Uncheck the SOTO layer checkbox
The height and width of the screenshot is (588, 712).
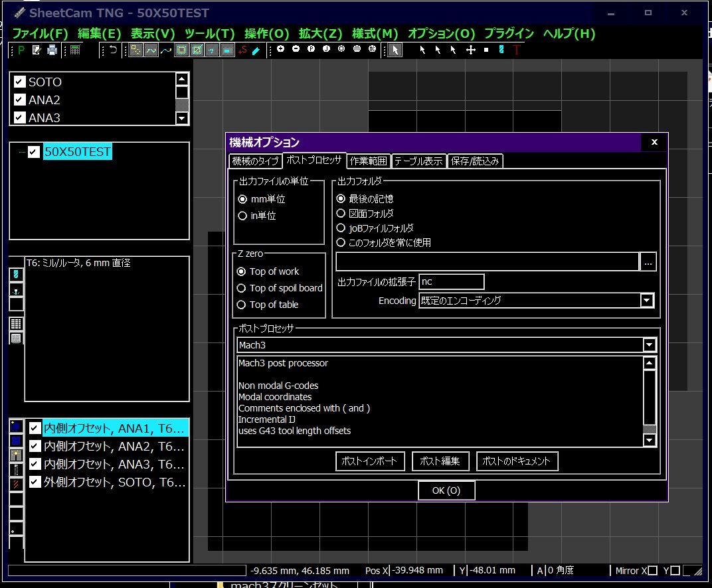(19, 82)
